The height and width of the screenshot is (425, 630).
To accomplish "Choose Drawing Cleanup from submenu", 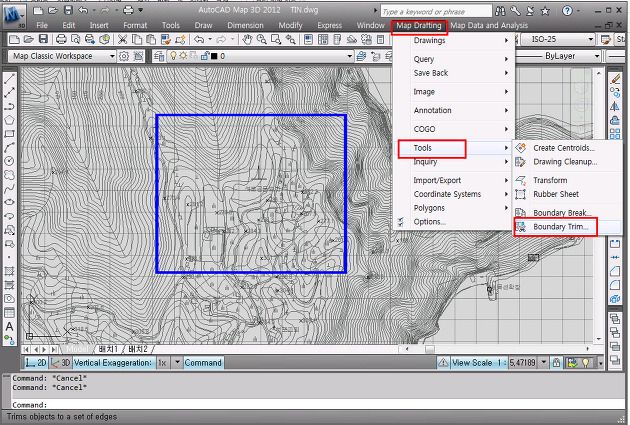I will click(x=567, y=162).
